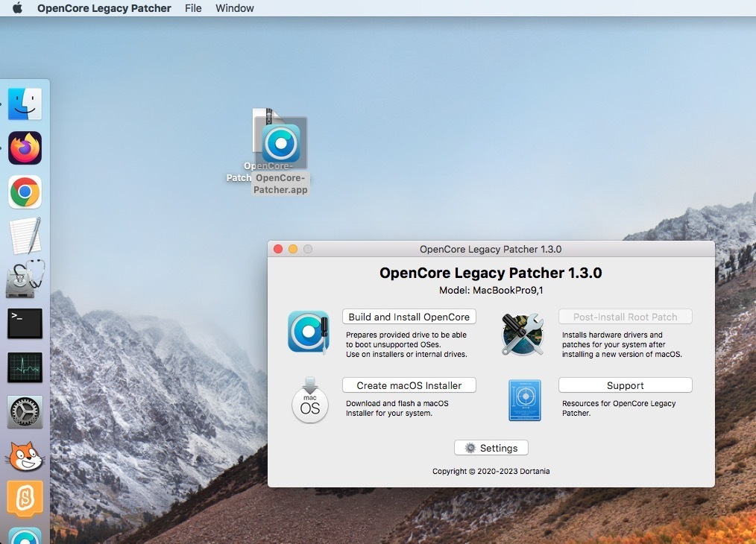This screenshot has height=544, width=756.
Task: Click 'Download and flash a macOS' text
Action: coord(397,408)
